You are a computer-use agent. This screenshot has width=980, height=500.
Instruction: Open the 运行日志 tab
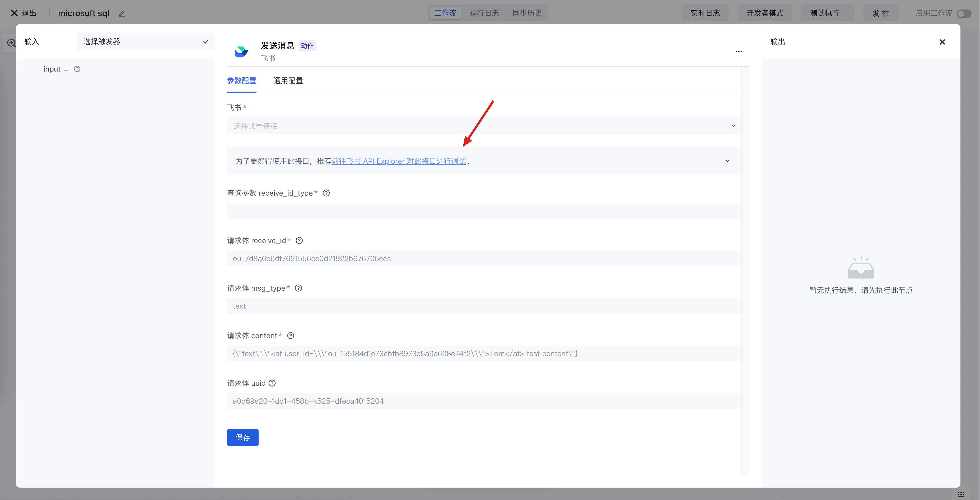[484, 13]
